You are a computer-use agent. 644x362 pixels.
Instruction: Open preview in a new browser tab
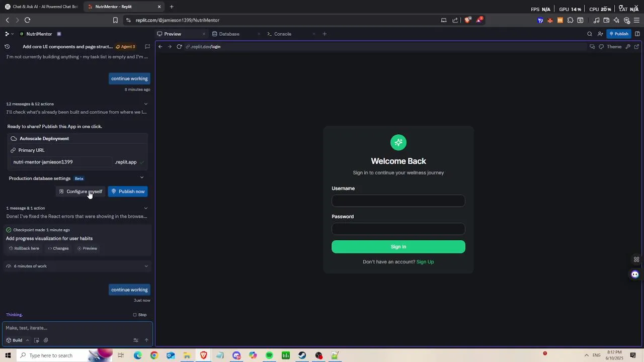click(636, 47)
